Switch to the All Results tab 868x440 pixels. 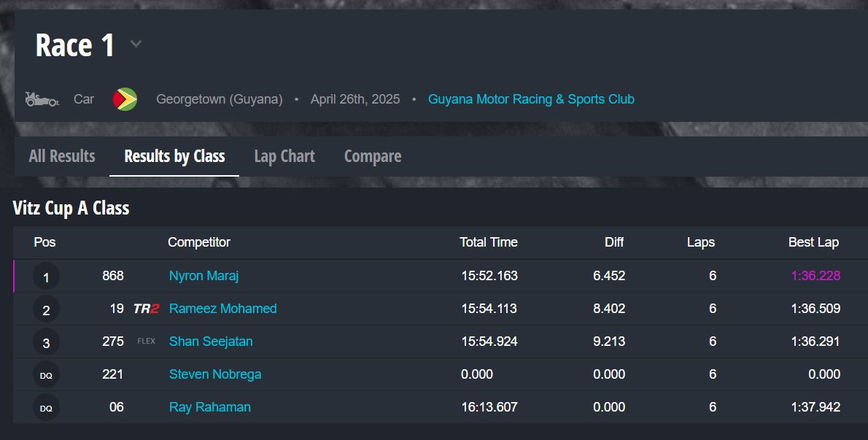click(62, 156)
